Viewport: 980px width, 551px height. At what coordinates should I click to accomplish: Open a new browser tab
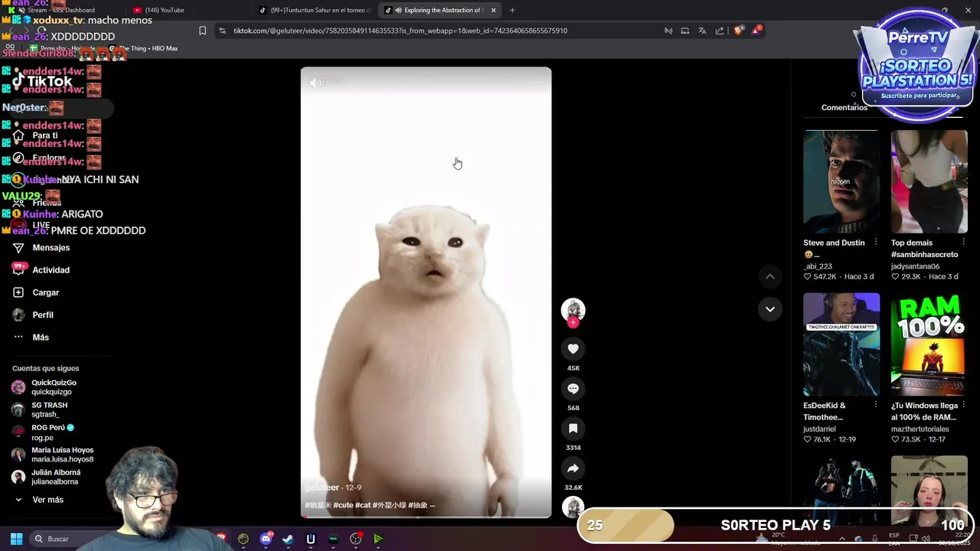click(x=512, y=10)
